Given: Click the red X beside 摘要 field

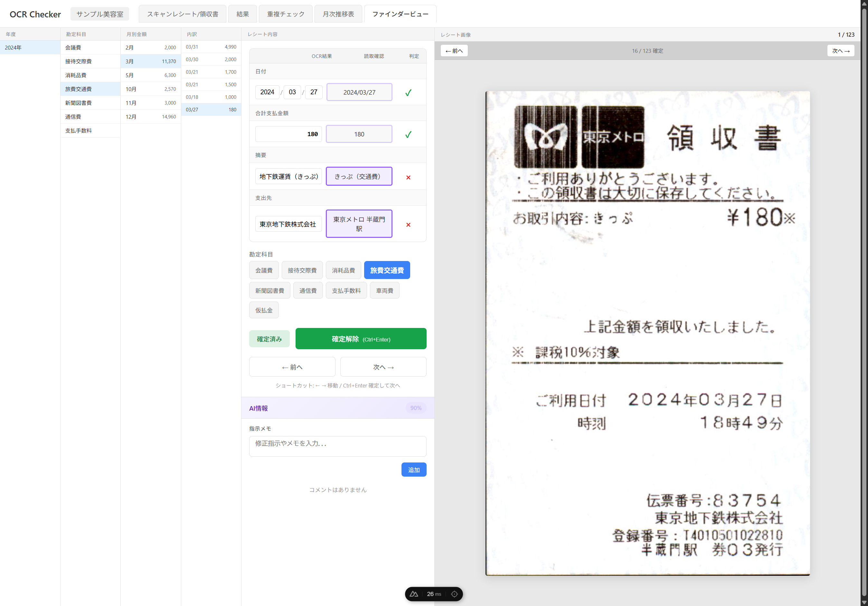Looking at the screenshot, I should pyautogui.click(x=408, y=177).
